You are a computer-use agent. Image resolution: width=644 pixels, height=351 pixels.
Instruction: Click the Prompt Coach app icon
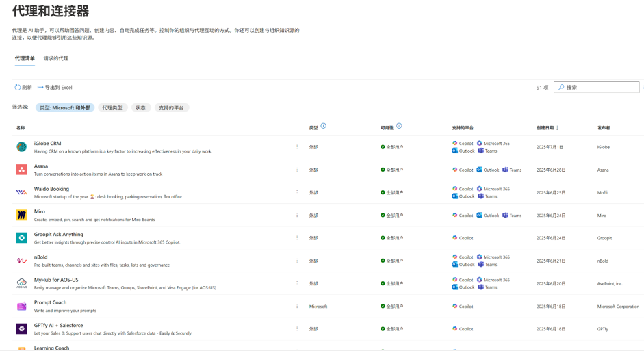pyautogui.click(x=22, y=307)
